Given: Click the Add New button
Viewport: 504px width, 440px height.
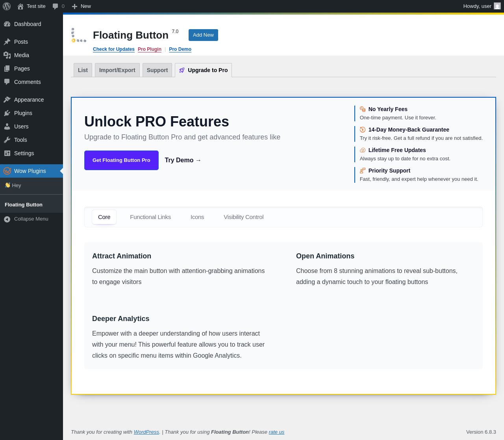Looking at the screenshot, I should (x=203, y=35).
